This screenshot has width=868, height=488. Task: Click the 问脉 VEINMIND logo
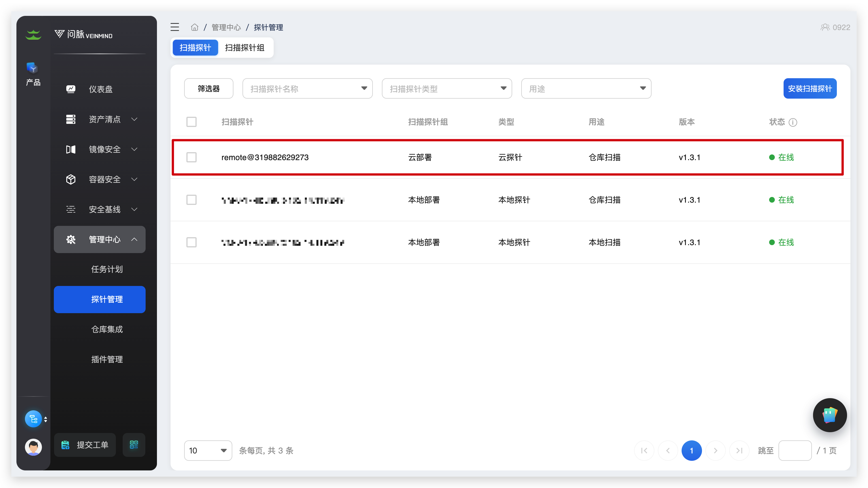84,34
